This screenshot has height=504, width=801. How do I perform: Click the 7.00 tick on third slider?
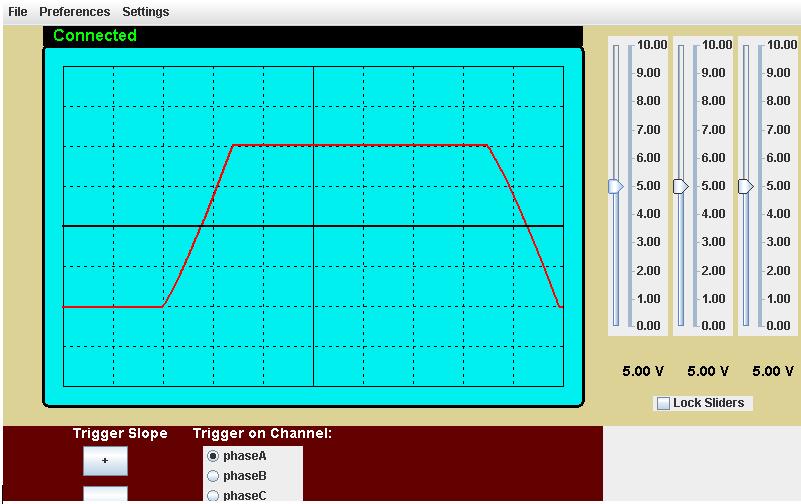(779, 130)
